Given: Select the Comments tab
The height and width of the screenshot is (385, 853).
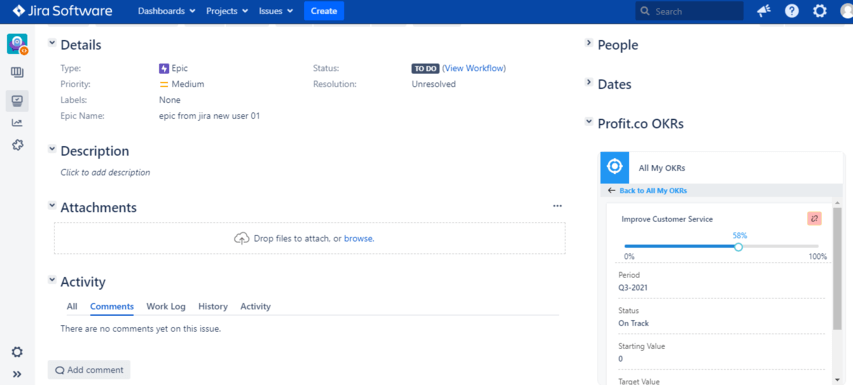Looking at the screenshot, I should click(112, 307).
